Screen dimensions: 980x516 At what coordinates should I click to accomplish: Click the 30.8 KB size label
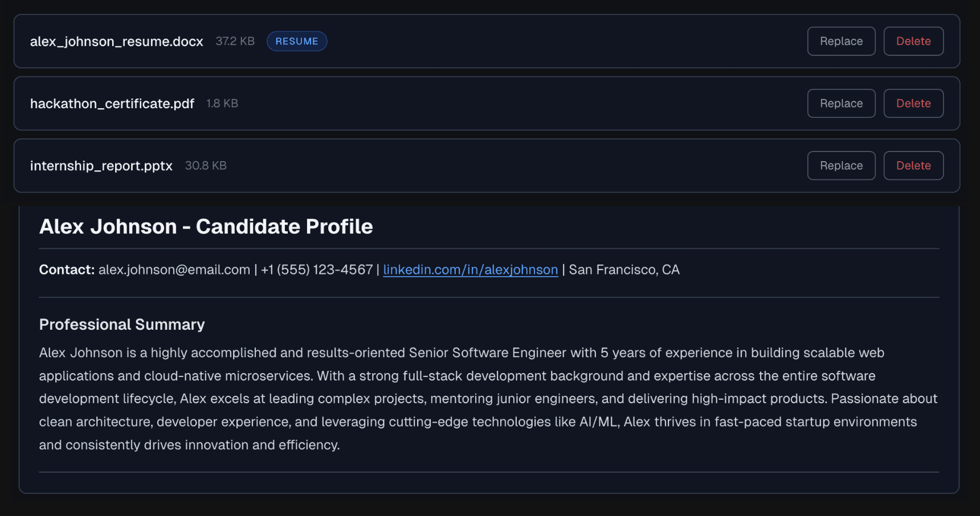[206, 165]
